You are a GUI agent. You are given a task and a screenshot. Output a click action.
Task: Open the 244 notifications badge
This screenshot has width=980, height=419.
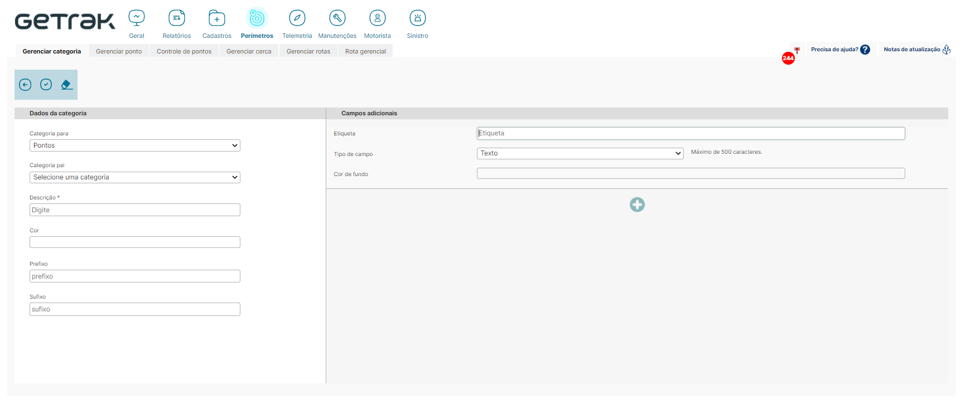788,58
